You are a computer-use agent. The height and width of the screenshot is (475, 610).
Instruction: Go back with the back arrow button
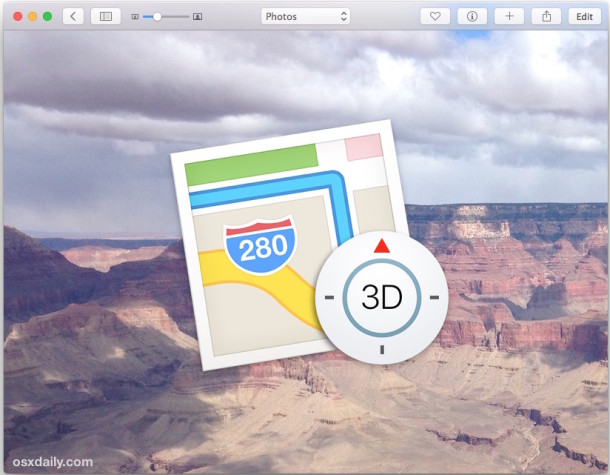coord(73,16)
